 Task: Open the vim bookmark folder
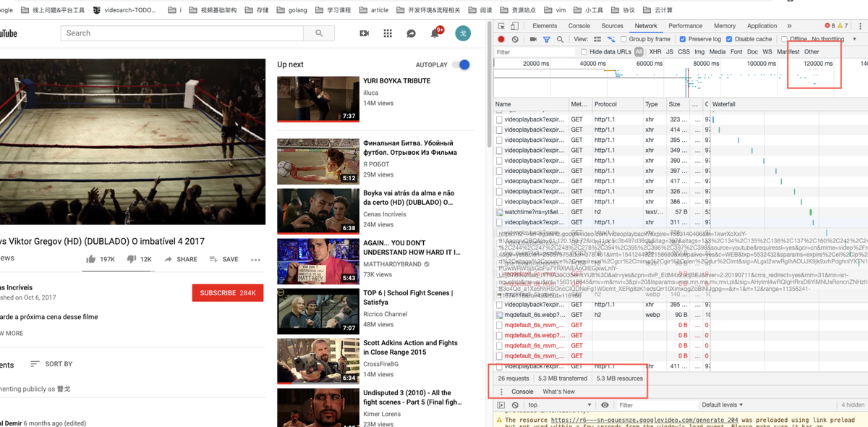(x=556, y=10)
